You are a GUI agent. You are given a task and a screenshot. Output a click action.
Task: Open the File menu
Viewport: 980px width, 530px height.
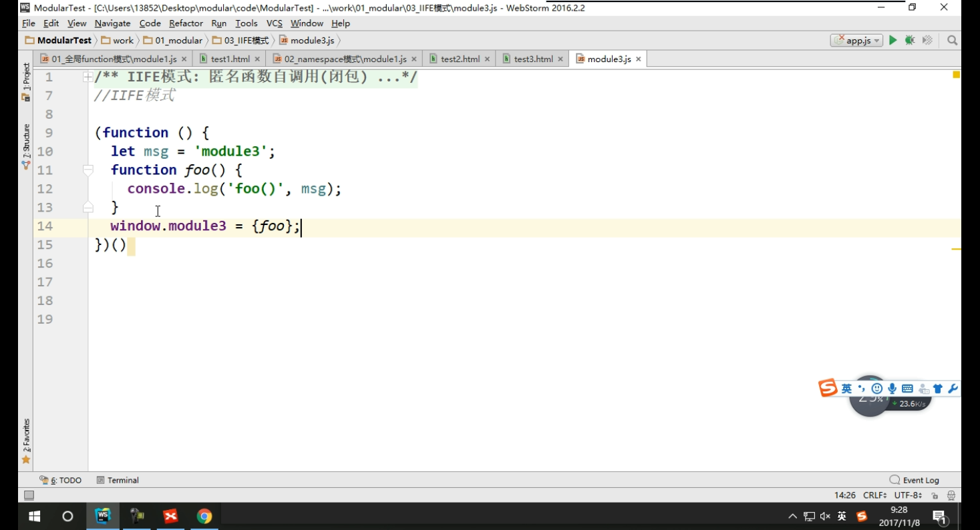pyautogui.click(x=28, y=23)
